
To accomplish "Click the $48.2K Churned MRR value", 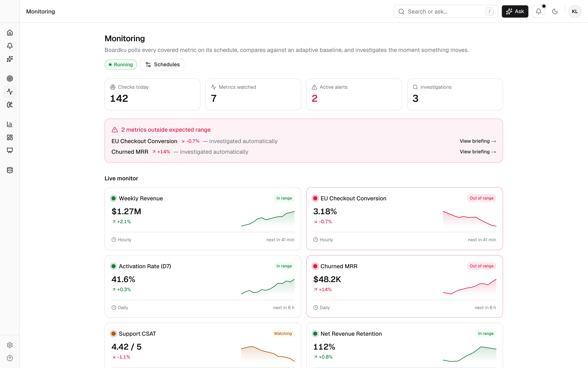I will 327,279.
